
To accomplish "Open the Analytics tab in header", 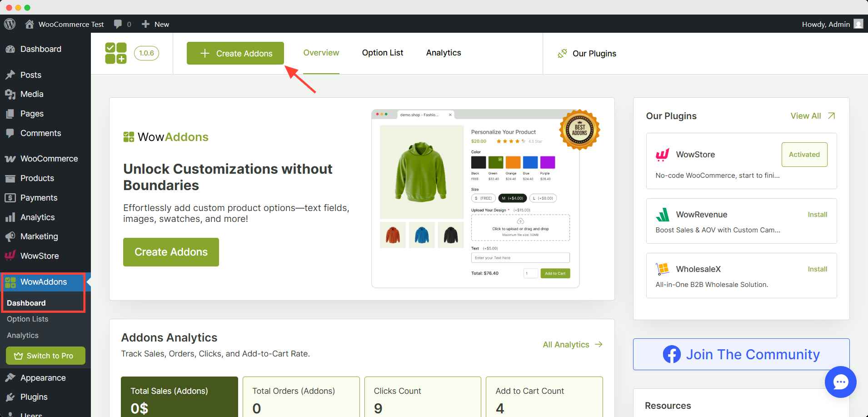I will coord(444,53).
